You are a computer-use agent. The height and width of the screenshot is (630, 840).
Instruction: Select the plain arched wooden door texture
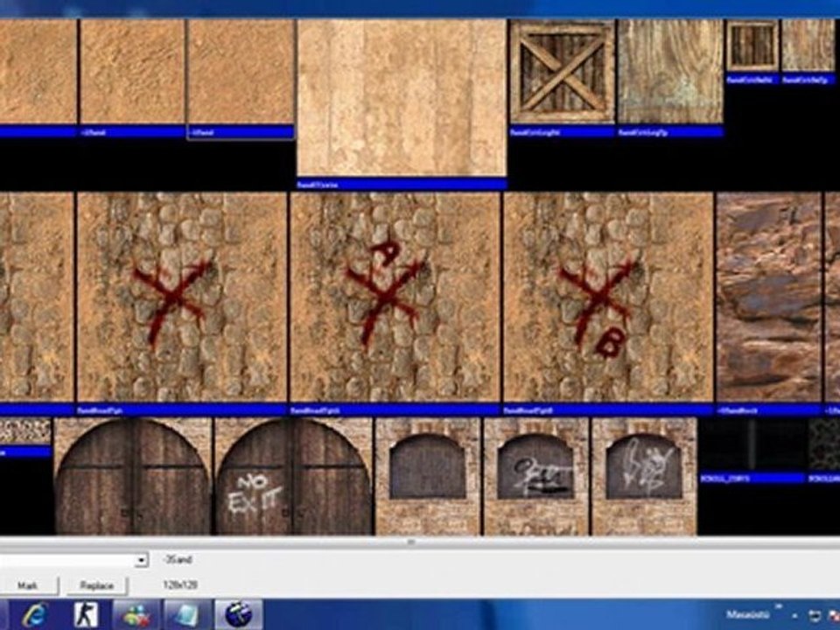[x=133, y=477]
